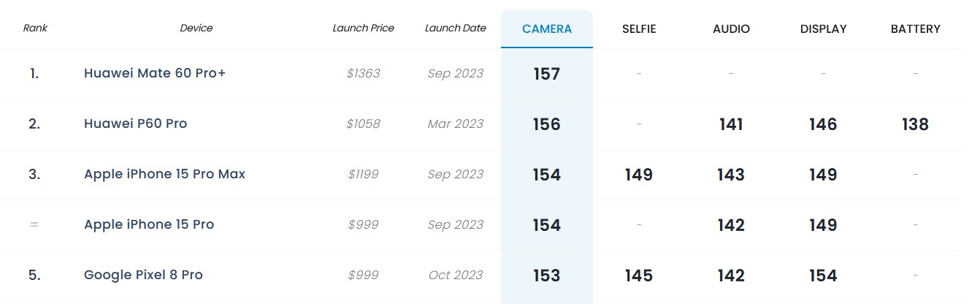Click Pixel 8 Pro display score 154
Screen dimensions: 980x304
[823, 275]
